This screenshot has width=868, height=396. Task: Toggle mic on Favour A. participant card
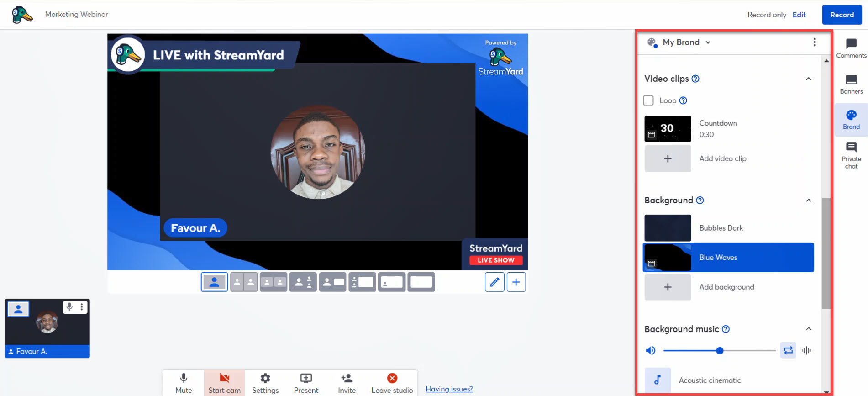click(x=69, y=307)
